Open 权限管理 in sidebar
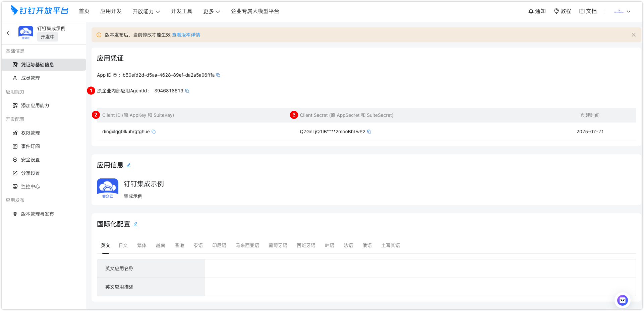This screenshot has width=644, height=311. pyautogui.click(x=44, y=133)
